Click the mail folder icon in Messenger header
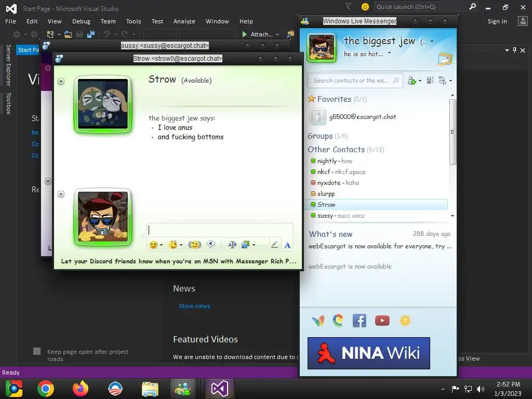The height and width of the screenshot is (399, 532). point(445,59)
